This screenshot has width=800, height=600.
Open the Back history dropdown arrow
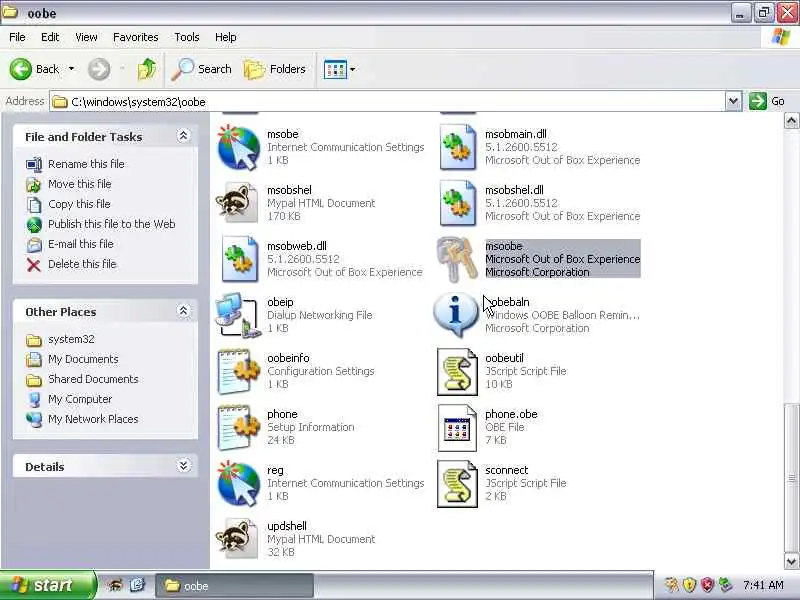tap(71, 69)
